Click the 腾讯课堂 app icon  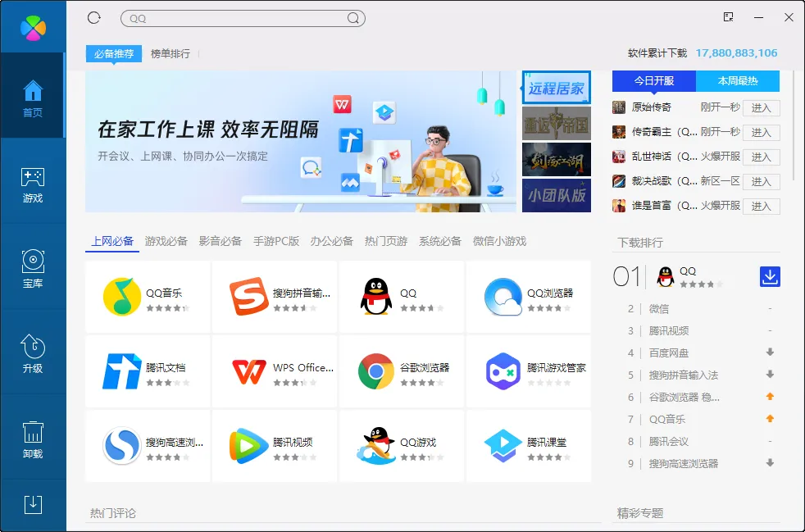click(x=503, y=446)
